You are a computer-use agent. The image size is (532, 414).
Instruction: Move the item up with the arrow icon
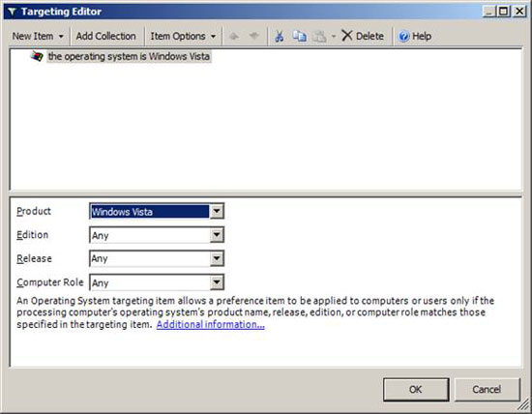click(234, 36)
